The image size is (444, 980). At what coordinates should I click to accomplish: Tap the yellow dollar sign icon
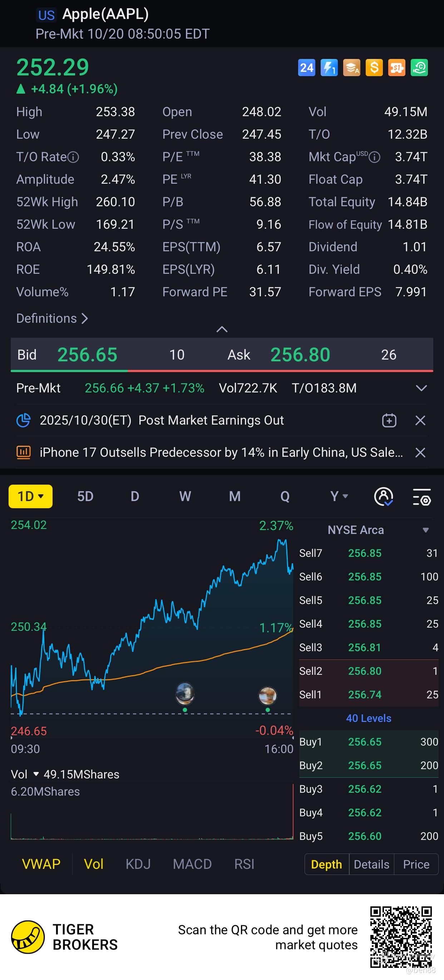coord(374,68)
